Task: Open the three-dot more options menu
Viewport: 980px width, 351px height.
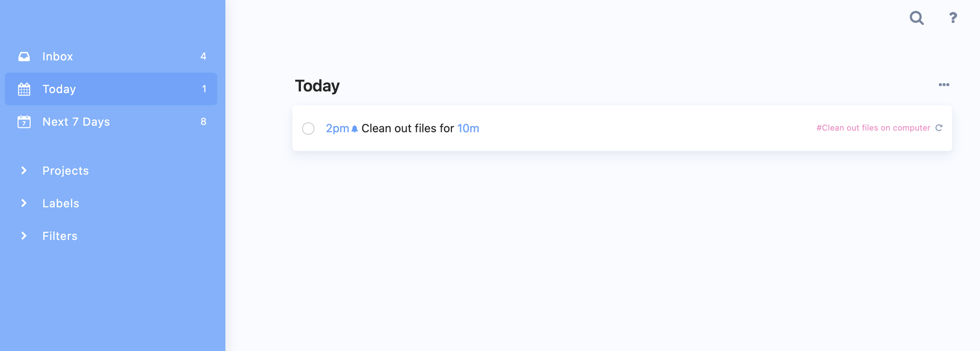Action: (944, 85)
